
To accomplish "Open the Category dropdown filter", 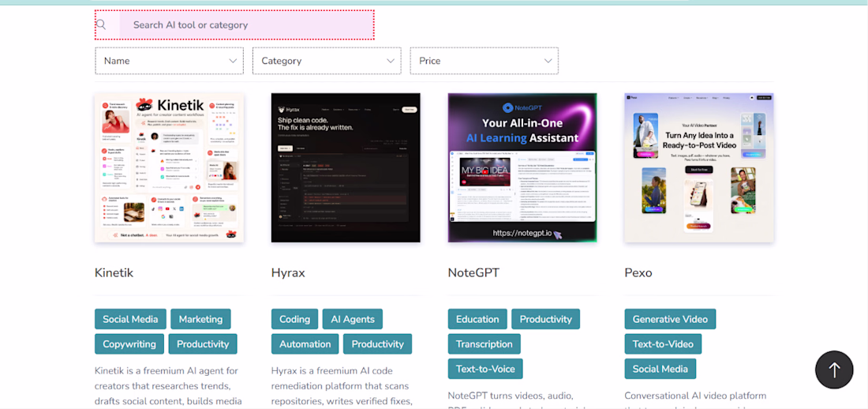I will pos(327,61).
